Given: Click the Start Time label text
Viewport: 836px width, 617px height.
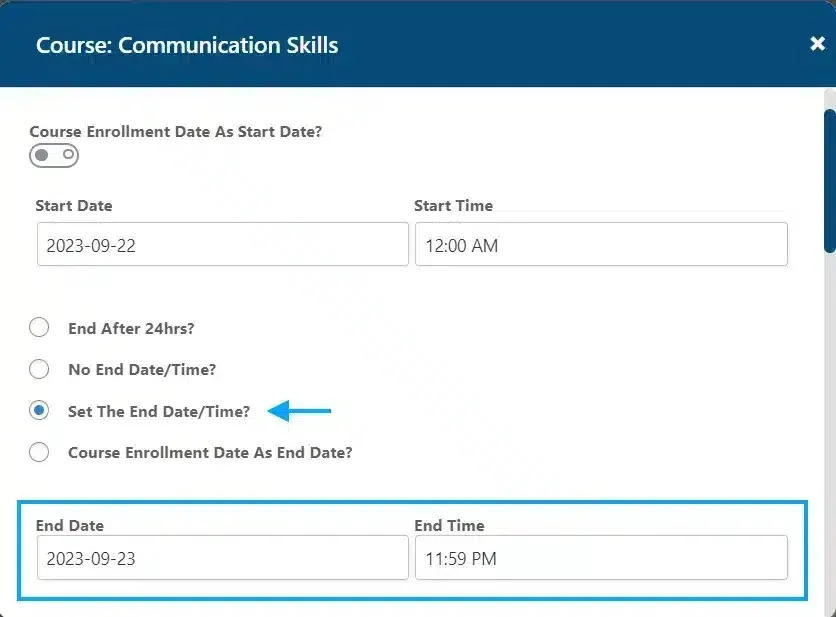Looking at the screenshot, I should pos(453,206).
